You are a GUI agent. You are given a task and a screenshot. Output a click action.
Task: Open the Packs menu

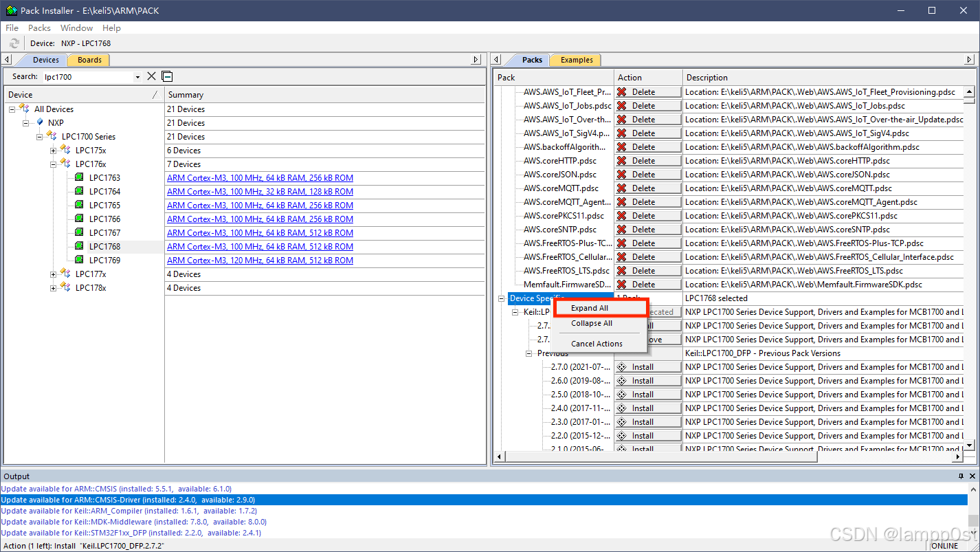[x=39, y=28]
